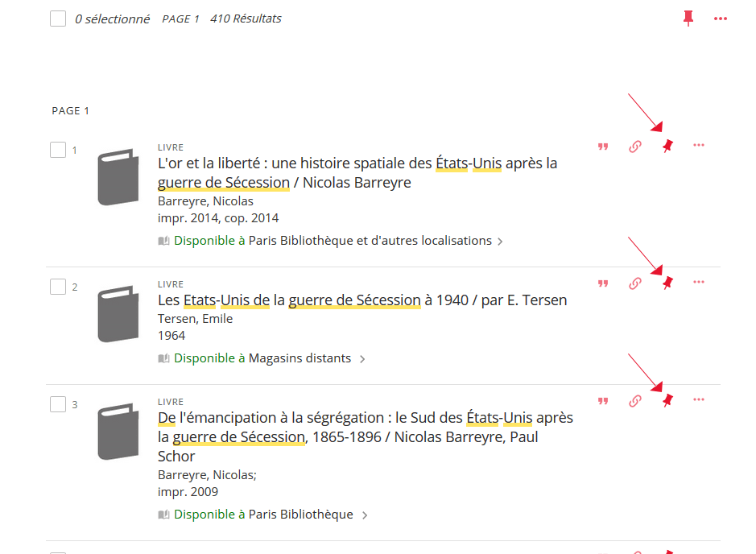Open the top toolbar three-dots menu
This screenshot has width=756, height=554.
[720, 19]
